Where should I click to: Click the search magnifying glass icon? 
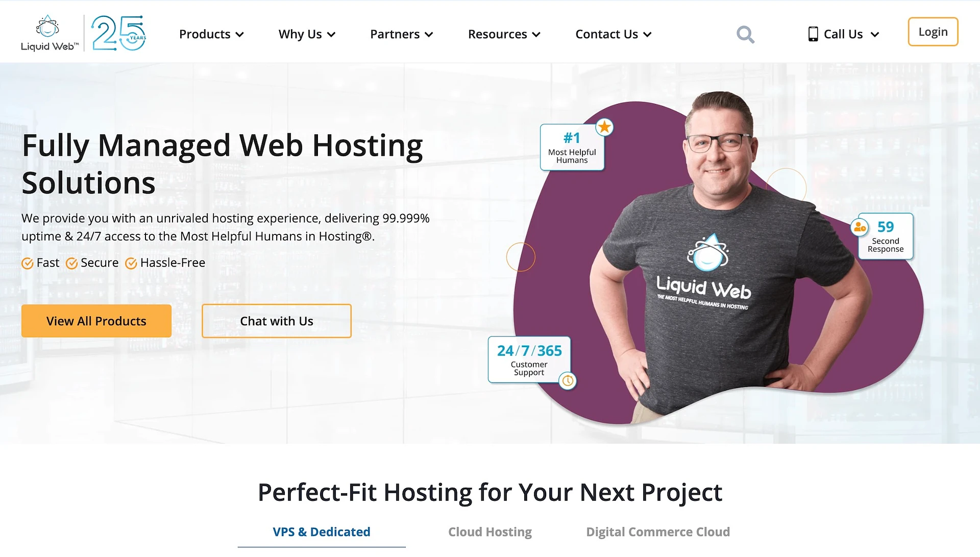click(746, 34)
